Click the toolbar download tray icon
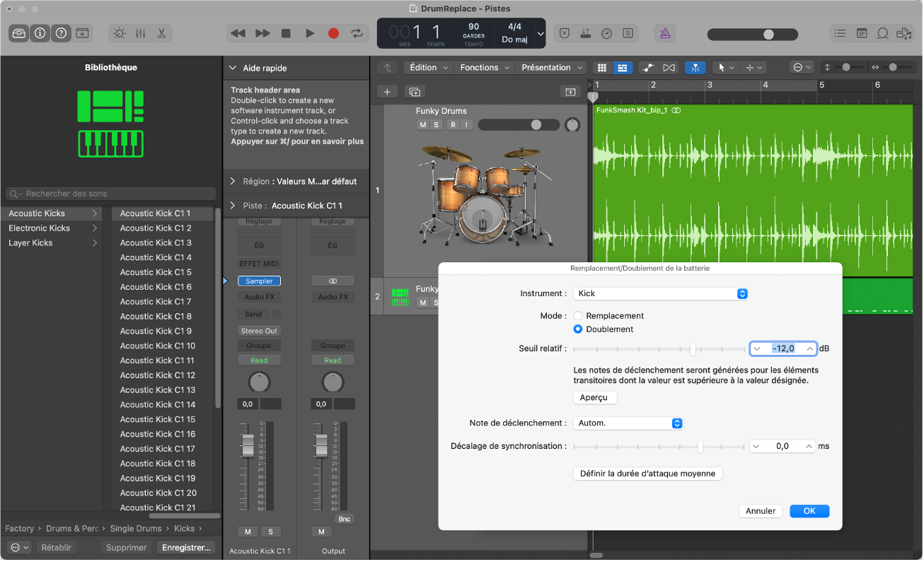 point(83,33)
